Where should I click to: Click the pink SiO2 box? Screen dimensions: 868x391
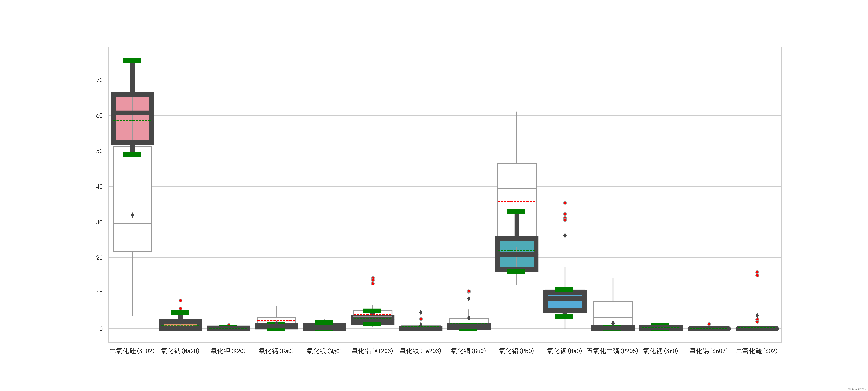coord(132,118)
